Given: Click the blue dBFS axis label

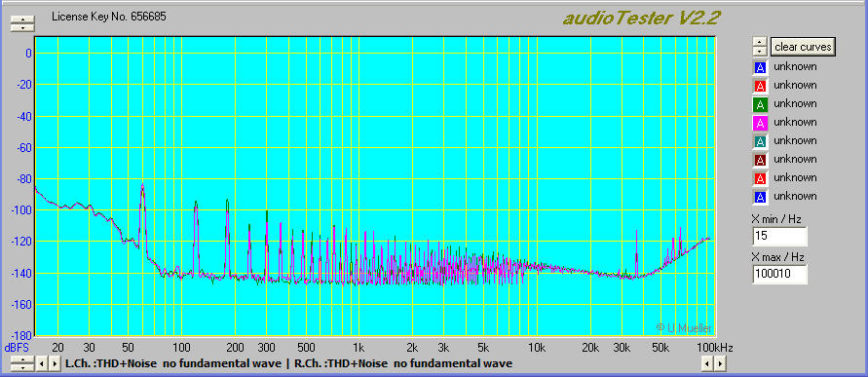Looking at the screenshot, I should click(16, 348).
